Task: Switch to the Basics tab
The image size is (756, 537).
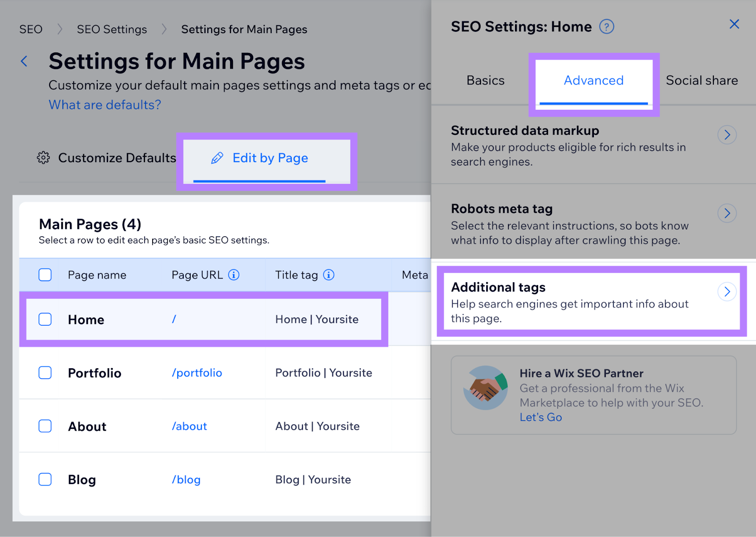Action: 485,80
